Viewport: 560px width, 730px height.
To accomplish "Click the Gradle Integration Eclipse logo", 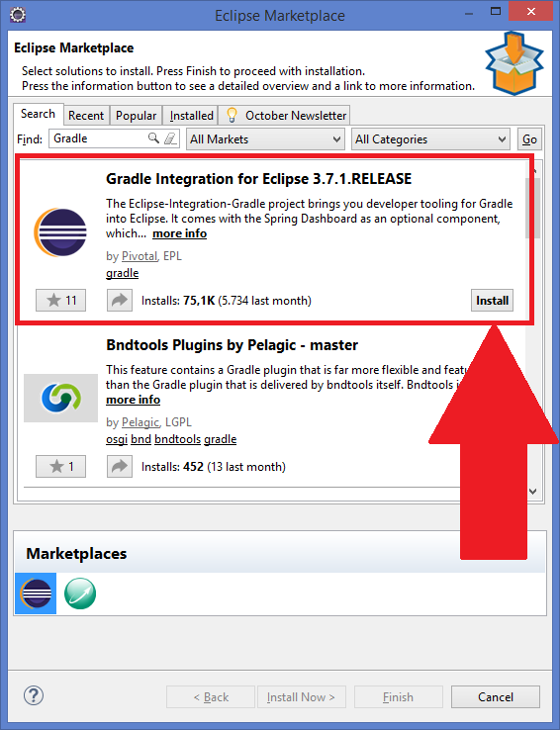I will point(60,231).
